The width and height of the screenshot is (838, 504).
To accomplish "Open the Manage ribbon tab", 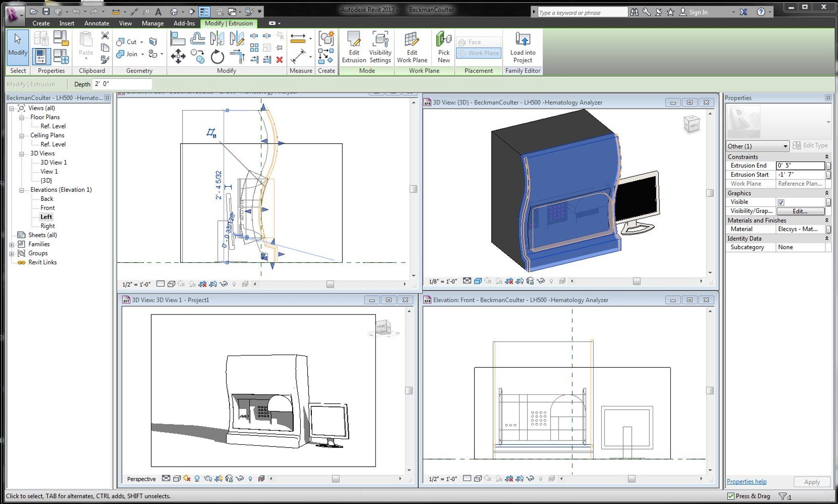I will tap(153, 23).
